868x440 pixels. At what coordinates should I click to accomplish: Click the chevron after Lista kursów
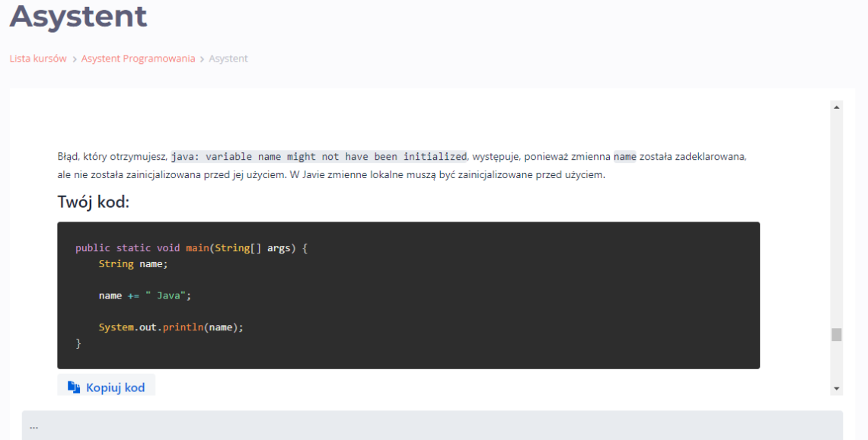75,59
